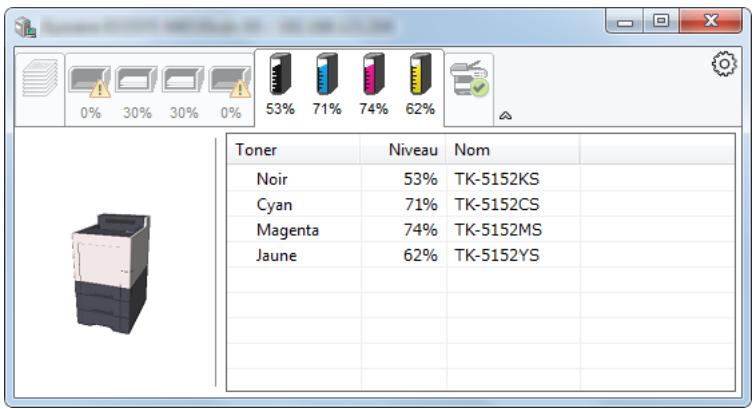The image size is (756, 409).
Task: Click the 53% level in Noir row
Action: 420,179
